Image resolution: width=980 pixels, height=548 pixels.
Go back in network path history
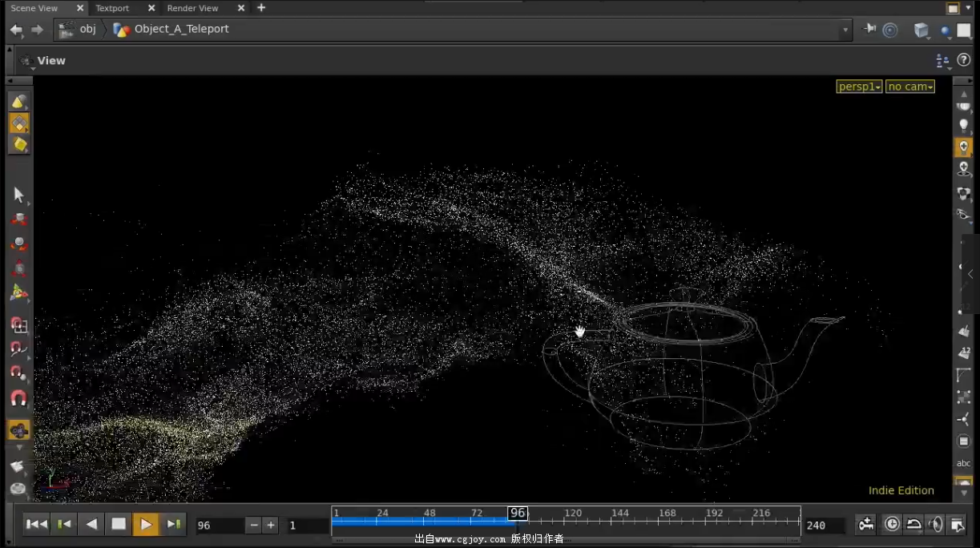pos(16,30)
